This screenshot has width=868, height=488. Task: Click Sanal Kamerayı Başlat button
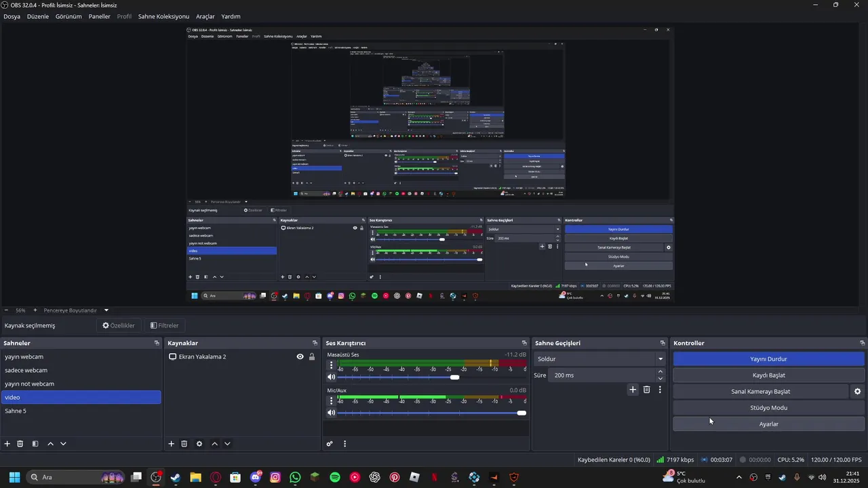point(760,391)
